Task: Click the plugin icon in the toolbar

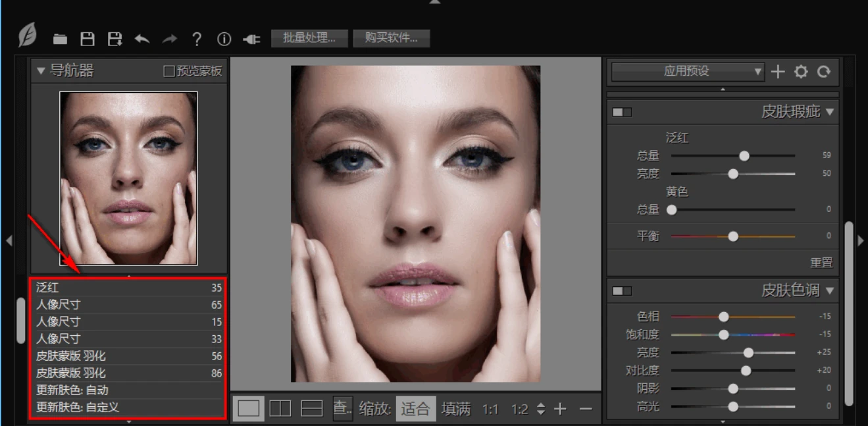Action: (x=251, y=38)
